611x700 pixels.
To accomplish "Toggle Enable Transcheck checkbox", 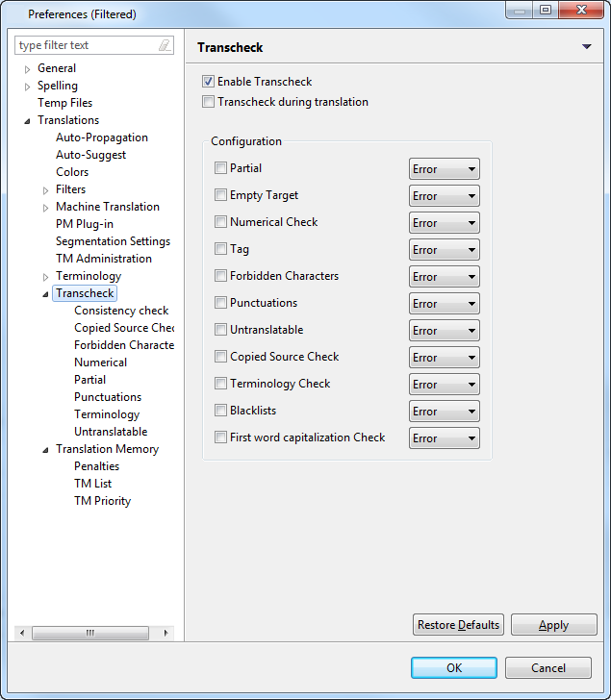I will [208, 81].
